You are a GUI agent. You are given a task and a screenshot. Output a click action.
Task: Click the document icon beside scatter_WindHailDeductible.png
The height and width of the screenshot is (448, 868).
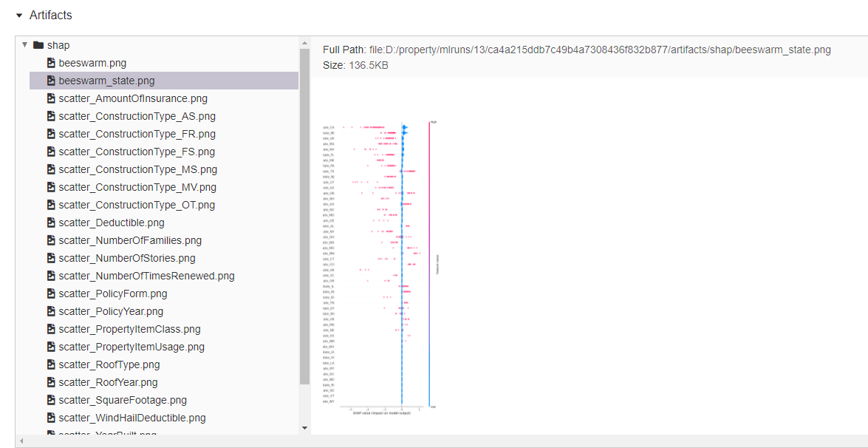52,418
